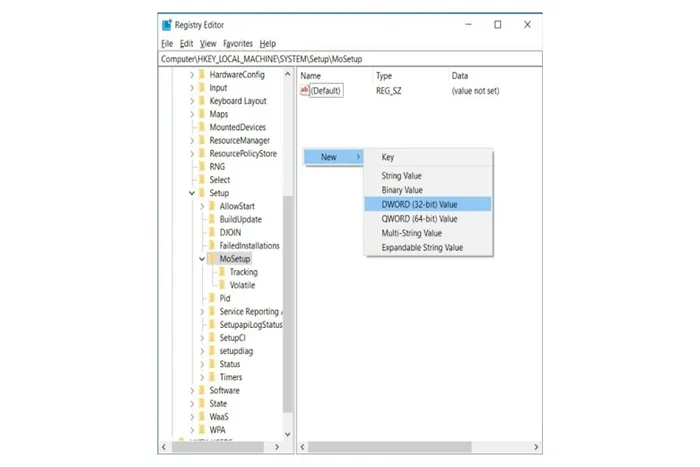The image size is (700, 467).
Task: Expand the Timers node
Action: point(202,377)
